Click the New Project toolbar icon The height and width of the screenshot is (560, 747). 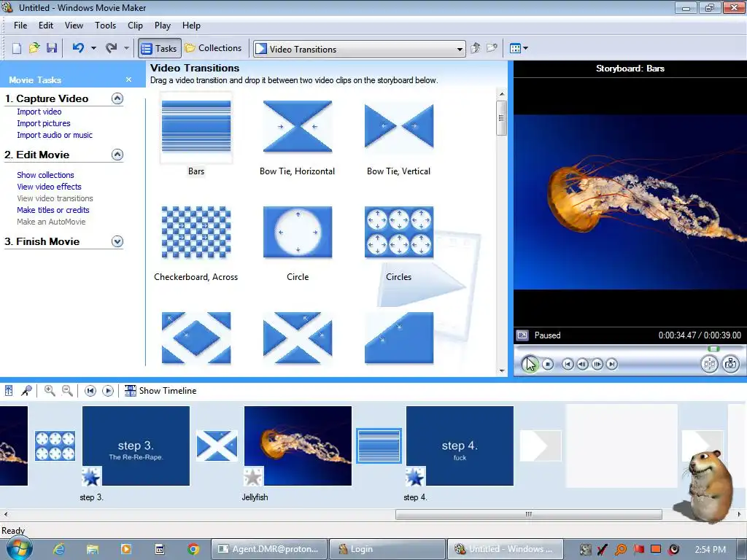(x=17, y=48)
